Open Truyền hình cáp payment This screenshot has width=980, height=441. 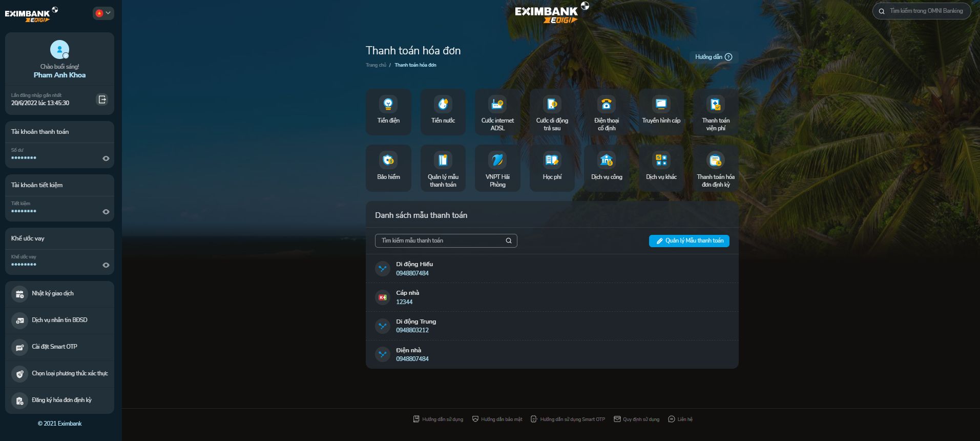(661, 111)
